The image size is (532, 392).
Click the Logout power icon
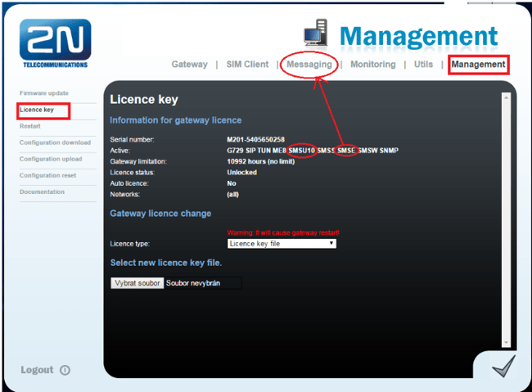[65, 370]
